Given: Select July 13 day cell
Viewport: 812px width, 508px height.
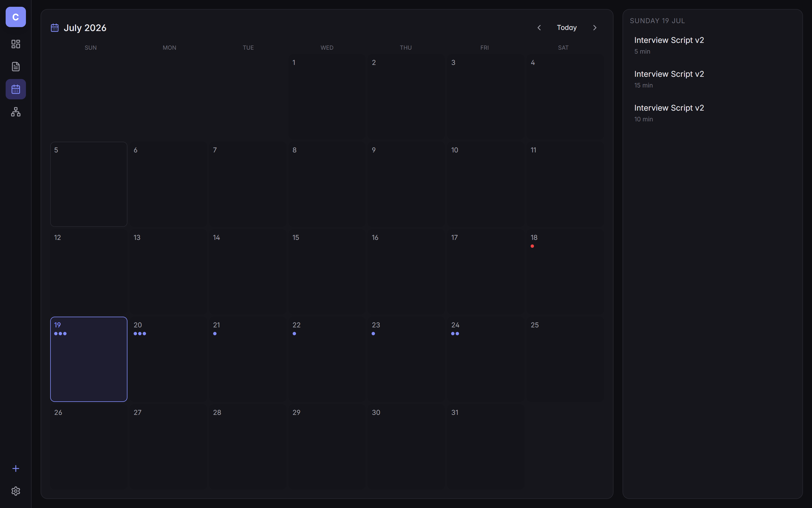Looking at the screenshot, I should (x=168, y=271).
